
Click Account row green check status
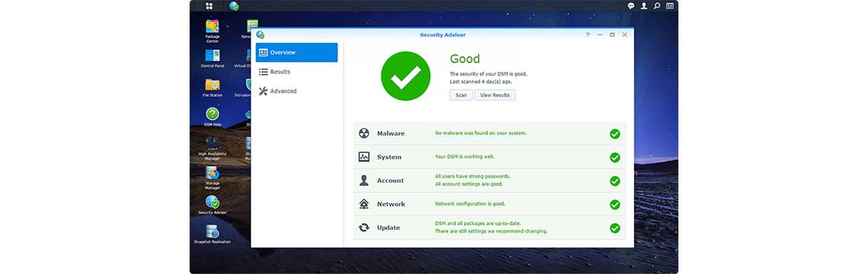[614, 181]
